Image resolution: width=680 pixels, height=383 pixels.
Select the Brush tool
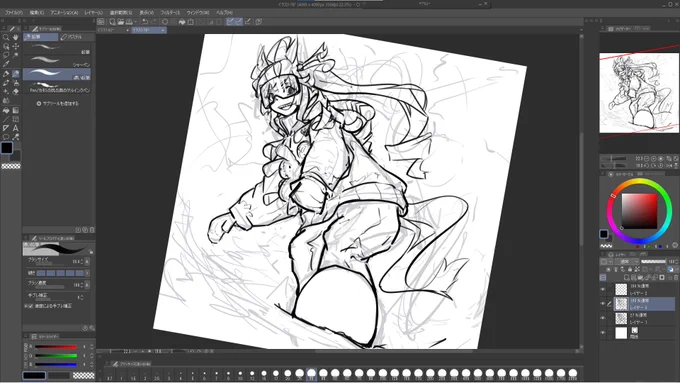6,82
